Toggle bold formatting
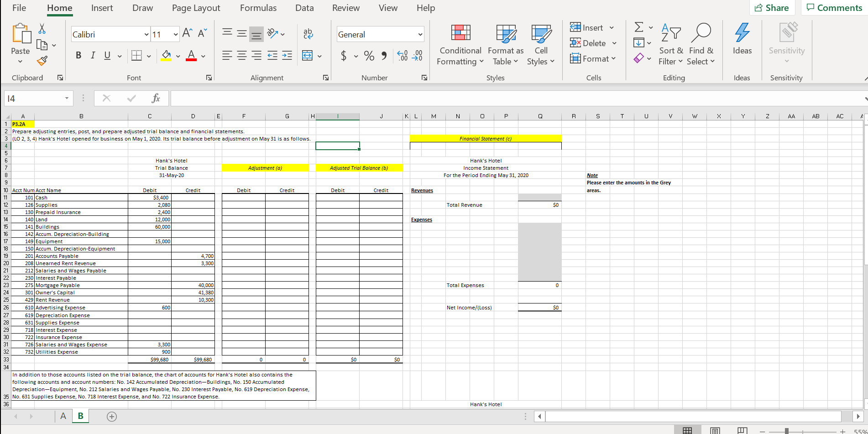The width and height of the screenshot is (868, 434). pyautogui.click(x=78, y=55)
